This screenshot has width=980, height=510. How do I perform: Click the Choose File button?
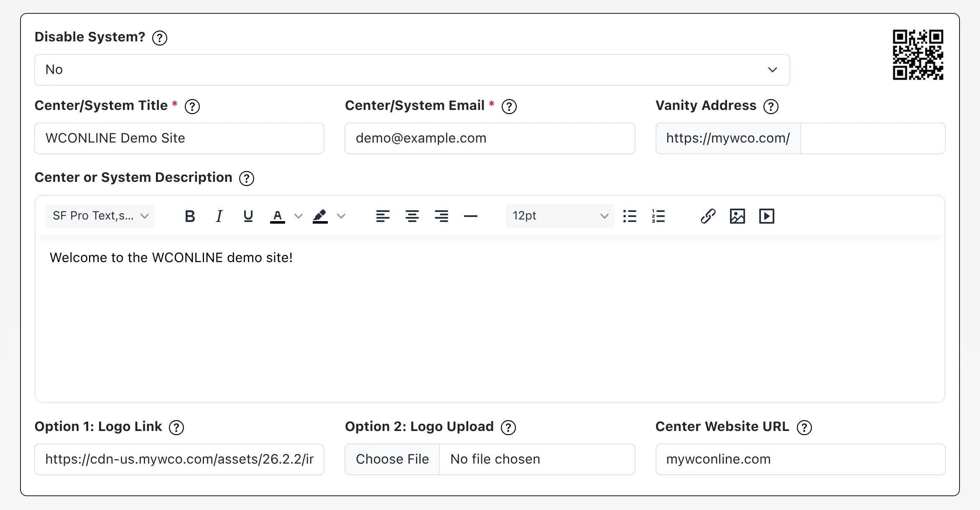[392, 459]
